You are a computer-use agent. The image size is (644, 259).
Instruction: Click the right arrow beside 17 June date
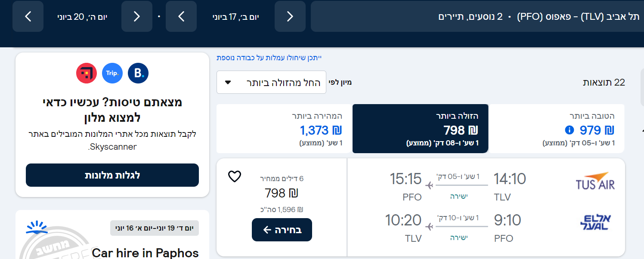(x=290, y=16)
